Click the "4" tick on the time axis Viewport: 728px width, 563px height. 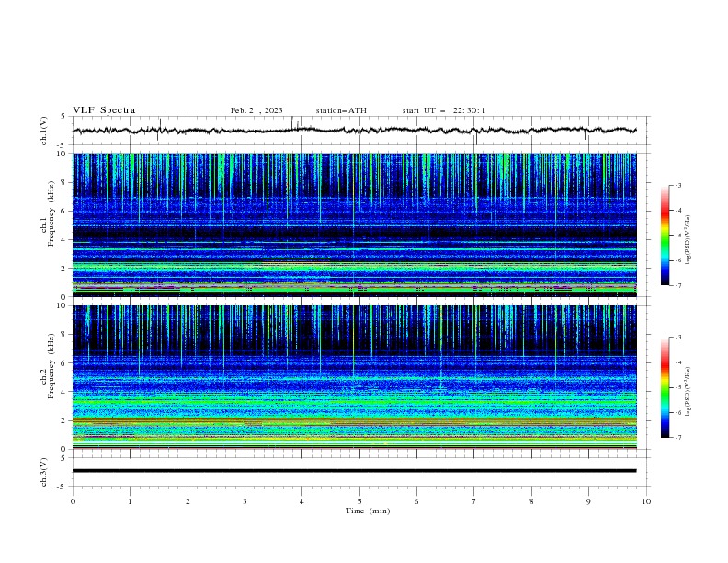tap(301, 501)
